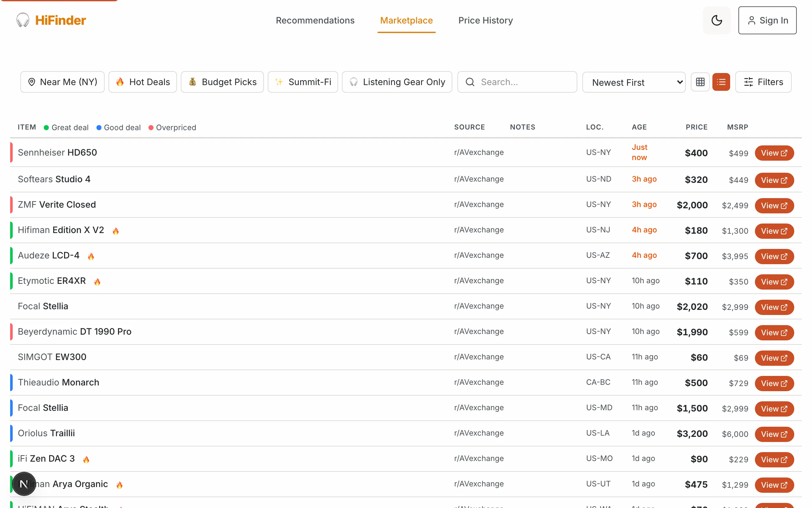Click the Great deal legend label

point(70,128)
